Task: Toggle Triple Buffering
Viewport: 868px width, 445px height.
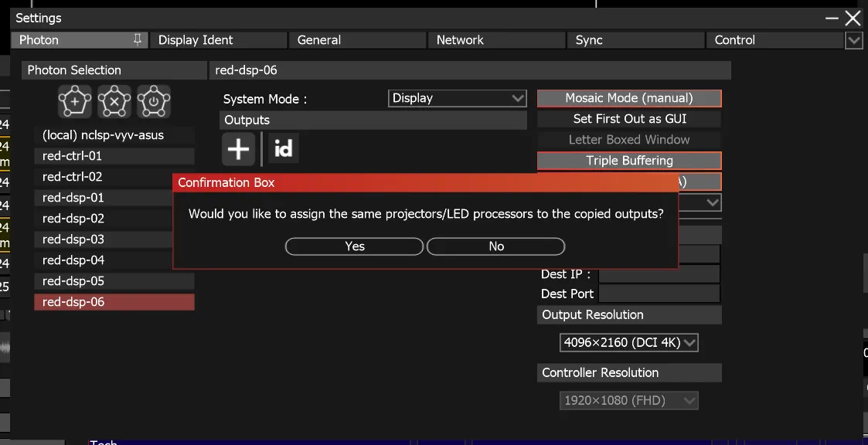Action: pyautogui.click(x=629, y=161)
